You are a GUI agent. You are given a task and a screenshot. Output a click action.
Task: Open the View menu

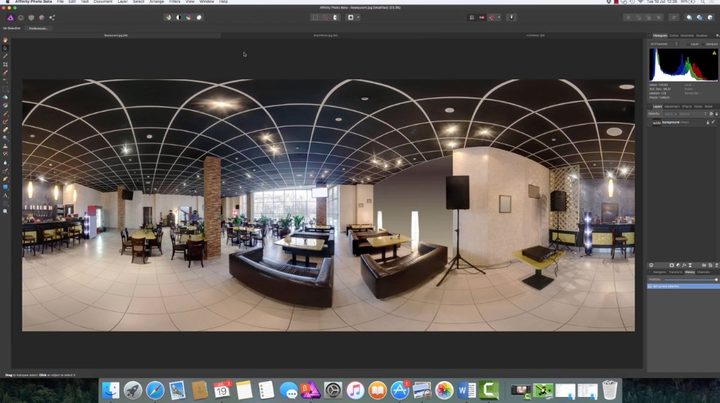(190, 2)
